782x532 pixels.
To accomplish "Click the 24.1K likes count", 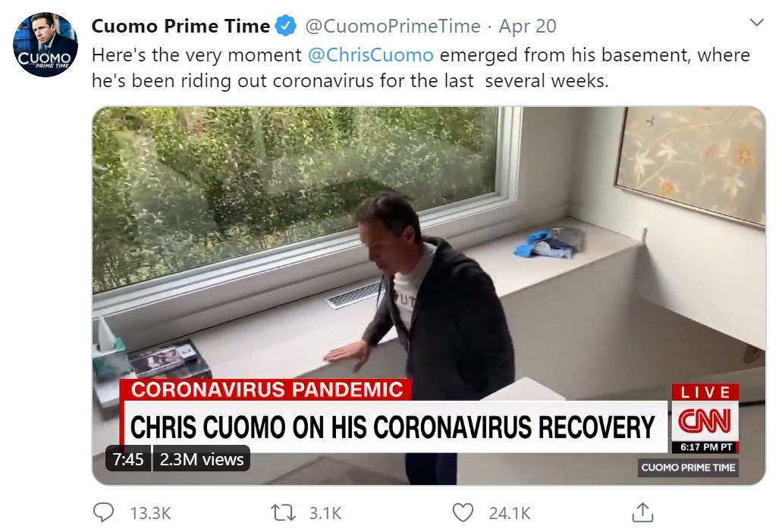I will tap(510, 513).
